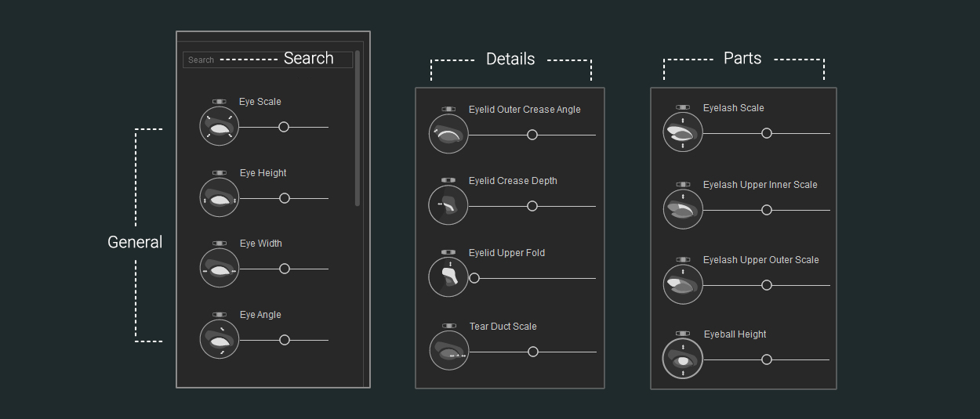Click the Eyelid Upper Fold slider knob
Screen dimensions: 980x419
point(474,278)
